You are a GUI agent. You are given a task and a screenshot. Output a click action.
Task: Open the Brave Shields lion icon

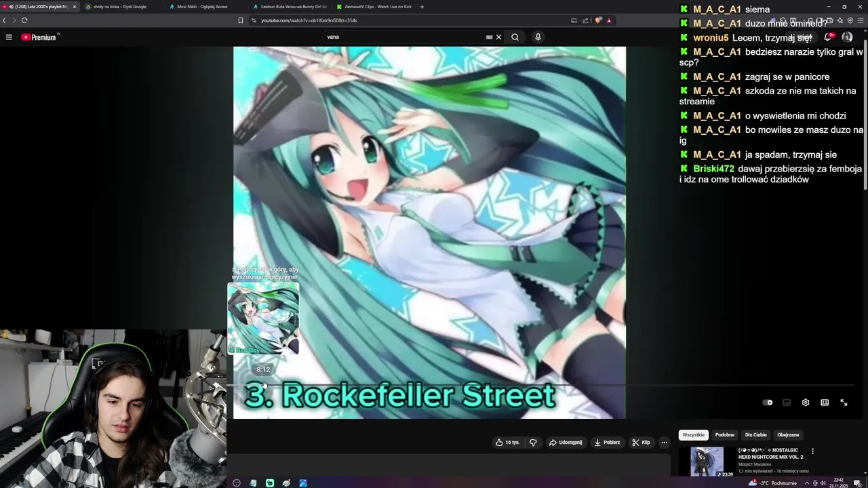pos(598,20)
